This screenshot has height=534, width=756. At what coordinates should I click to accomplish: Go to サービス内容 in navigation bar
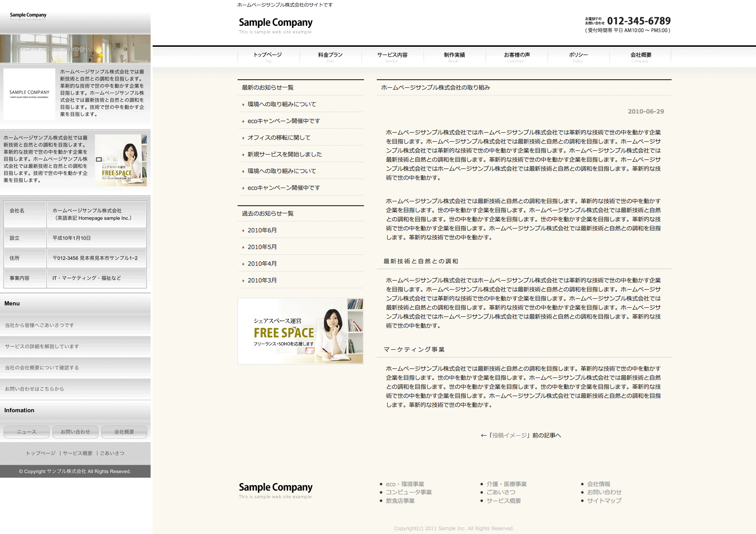click(392, 56)
